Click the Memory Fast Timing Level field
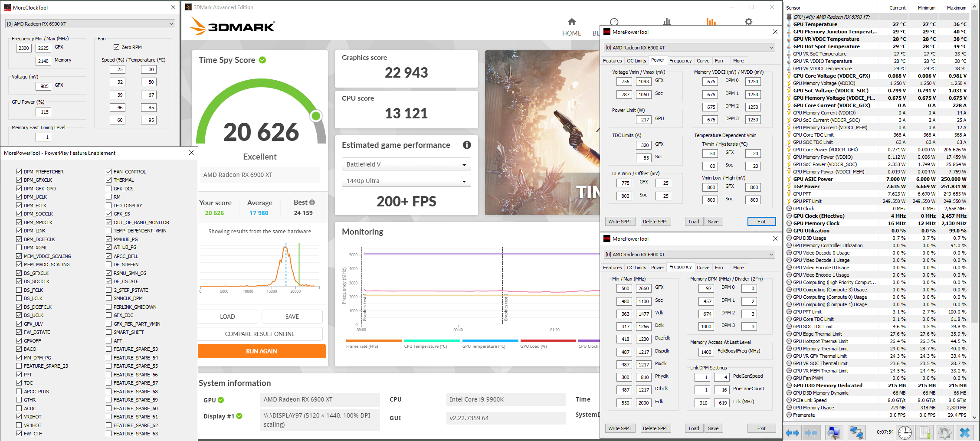Viewport: 980px width, 441px height. click(x=43, y=137)
